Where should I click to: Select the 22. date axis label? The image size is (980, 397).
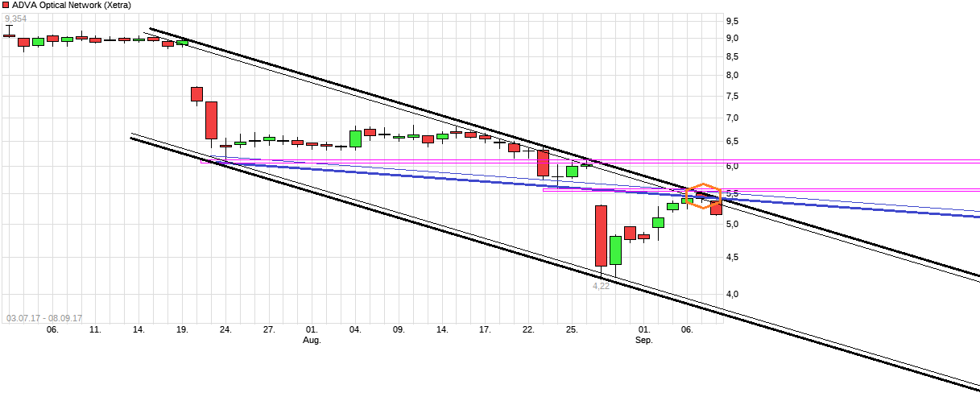tap(528, 329)
